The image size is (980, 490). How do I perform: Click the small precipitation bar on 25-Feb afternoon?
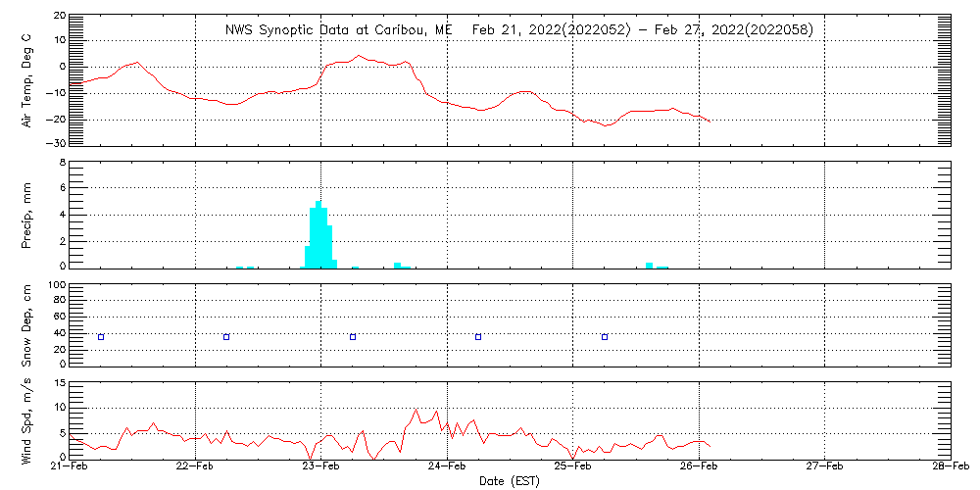click(x=650, y=265)
